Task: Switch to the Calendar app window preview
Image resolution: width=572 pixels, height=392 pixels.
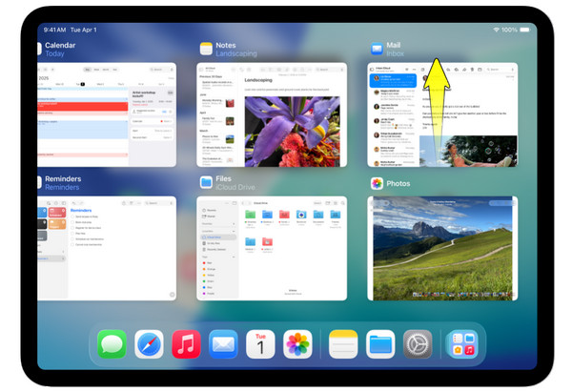Action: point(107,114)
